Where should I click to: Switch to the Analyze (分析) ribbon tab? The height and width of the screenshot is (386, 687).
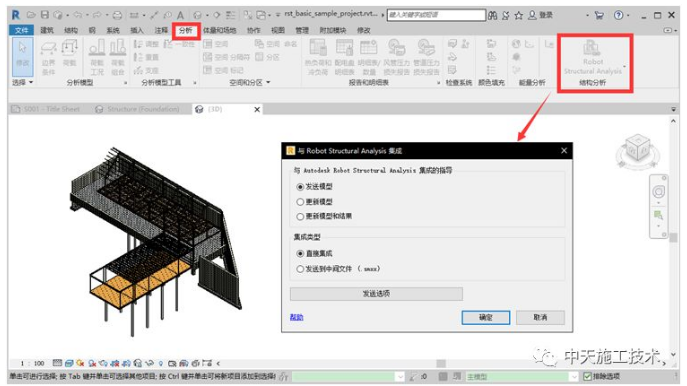(186, 30)
